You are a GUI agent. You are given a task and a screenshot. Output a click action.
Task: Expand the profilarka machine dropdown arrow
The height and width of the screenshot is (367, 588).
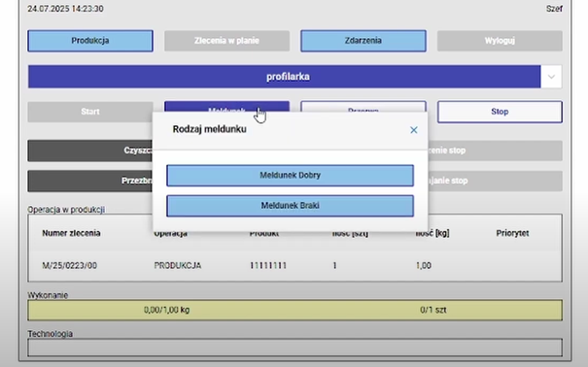[x=551, y=77]
